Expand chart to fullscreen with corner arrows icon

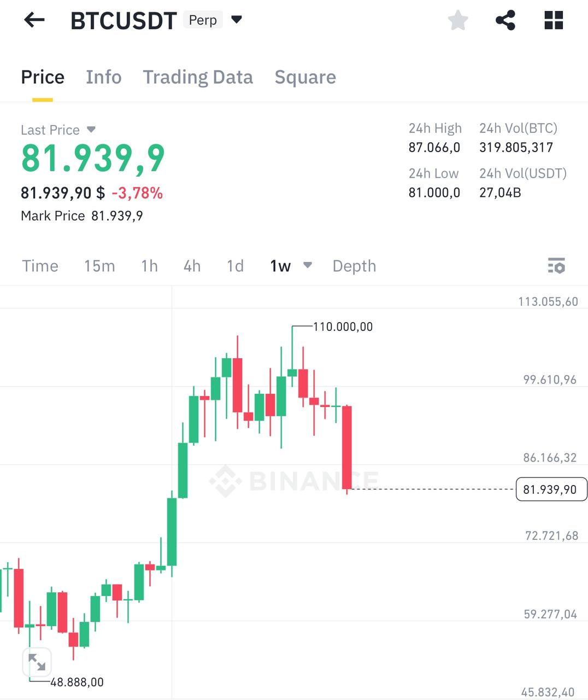pyautogui.click(x=37, y=662)
